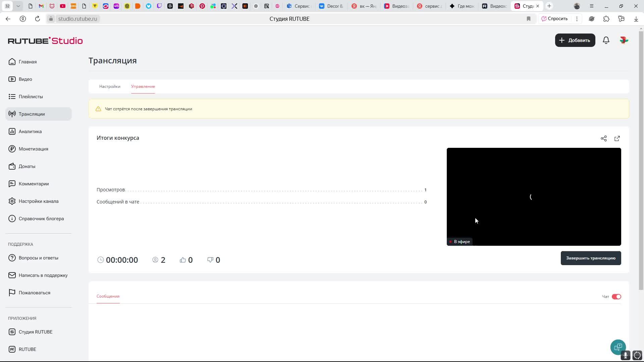Select the Управление tab
The height and width of the screenshot is (362, 644).
click(143, 86)
